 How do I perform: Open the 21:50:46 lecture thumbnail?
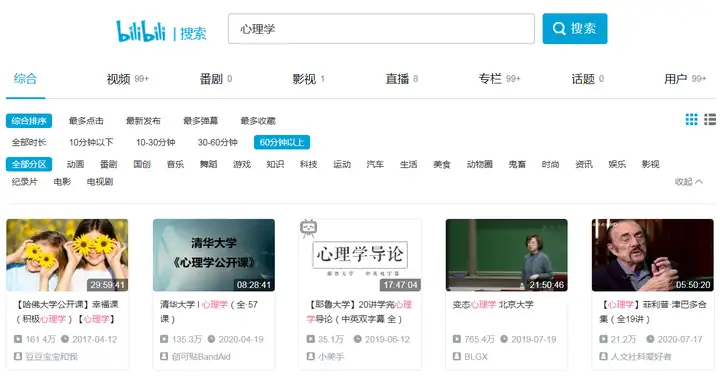pyautogui.click(x=506, y=255)
